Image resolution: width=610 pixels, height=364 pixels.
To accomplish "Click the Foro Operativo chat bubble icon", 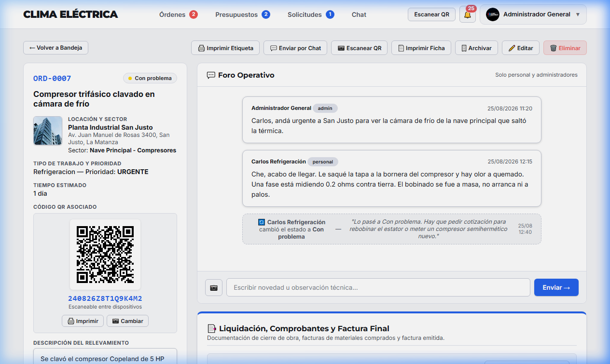I will [x=211, y=75].
